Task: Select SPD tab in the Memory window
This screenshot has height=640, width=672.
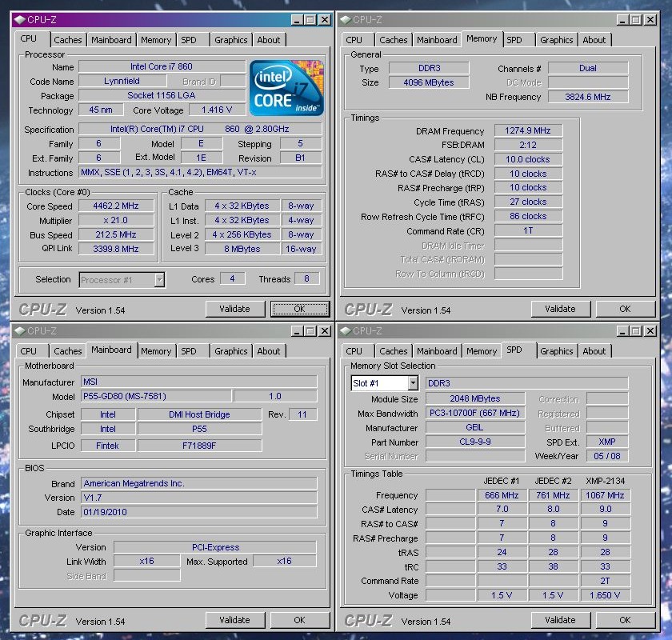Action: [x=514, y=40]
